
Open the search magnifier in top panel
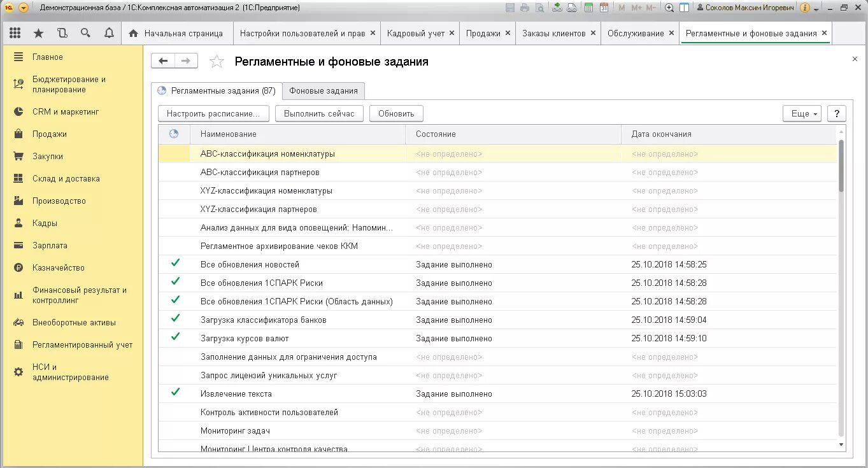click(85, 33)
